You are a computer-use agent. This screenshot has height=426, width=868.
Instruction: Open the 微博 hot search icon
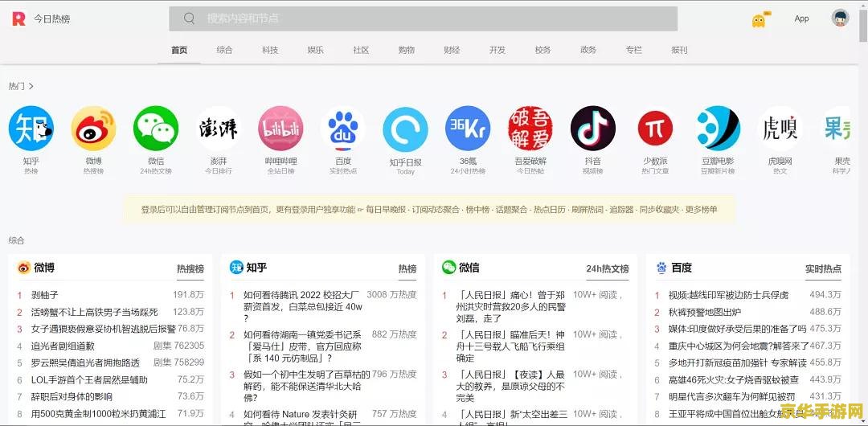point(93,129)
